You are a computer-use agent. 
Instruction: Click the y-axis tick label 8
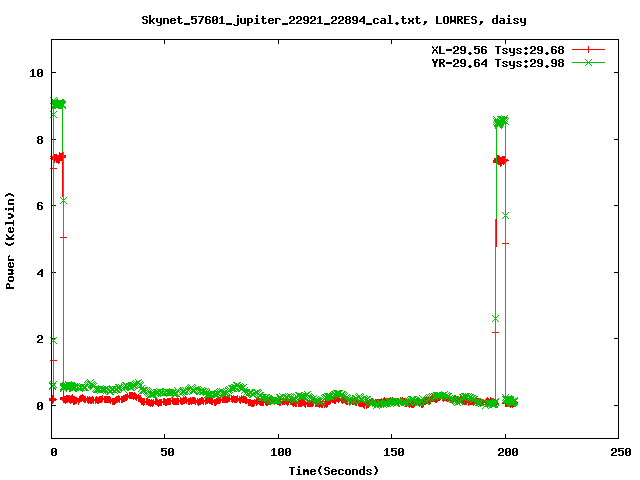[40, 140]
